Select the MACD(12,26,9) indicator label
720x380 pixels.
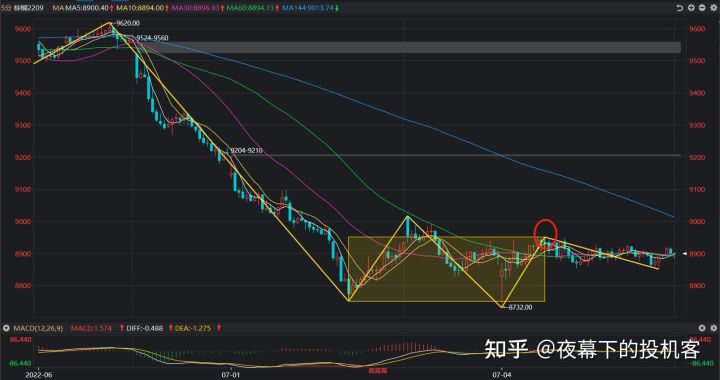pyautogui.click(x=38, y=329)
